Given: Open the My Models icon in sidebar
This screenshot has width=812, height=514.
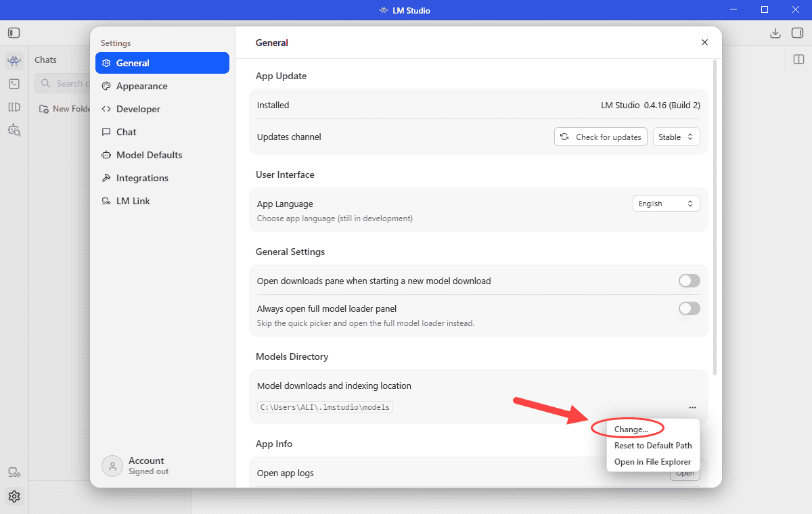Looking at the screenshot, I should pyautogui.click(x=14, y=107).
